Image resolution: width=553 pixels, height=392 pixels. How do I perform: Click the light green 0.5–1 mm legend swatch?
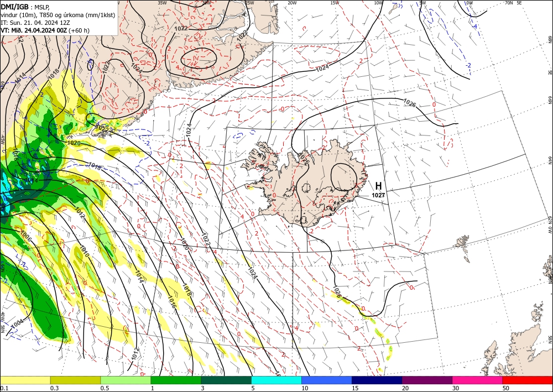click(126, 380)
